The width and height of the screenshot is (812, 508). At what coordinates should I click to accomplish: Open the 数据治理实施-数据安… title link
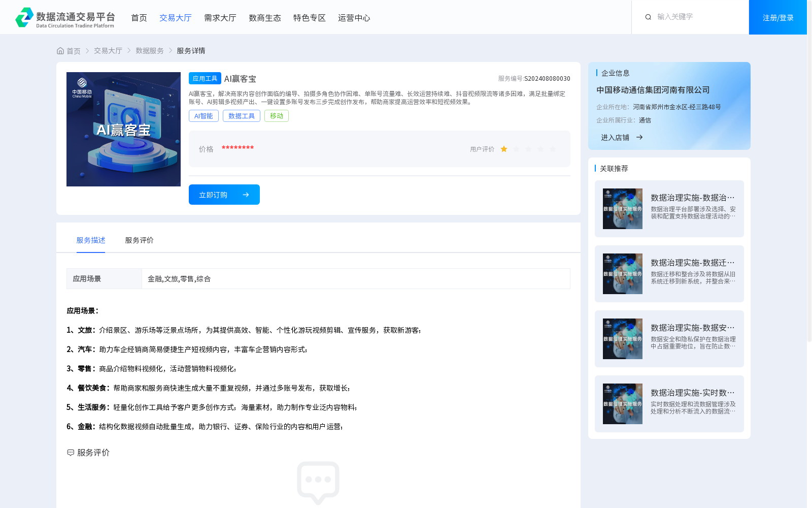click(693, 328)
